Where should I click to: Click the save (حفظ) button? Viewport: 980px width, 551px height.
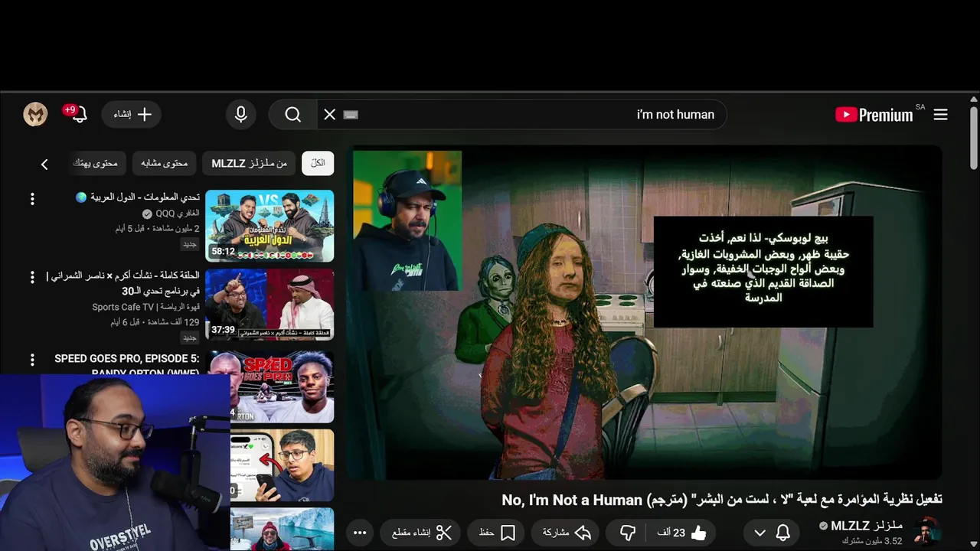[x=497, y=533]
